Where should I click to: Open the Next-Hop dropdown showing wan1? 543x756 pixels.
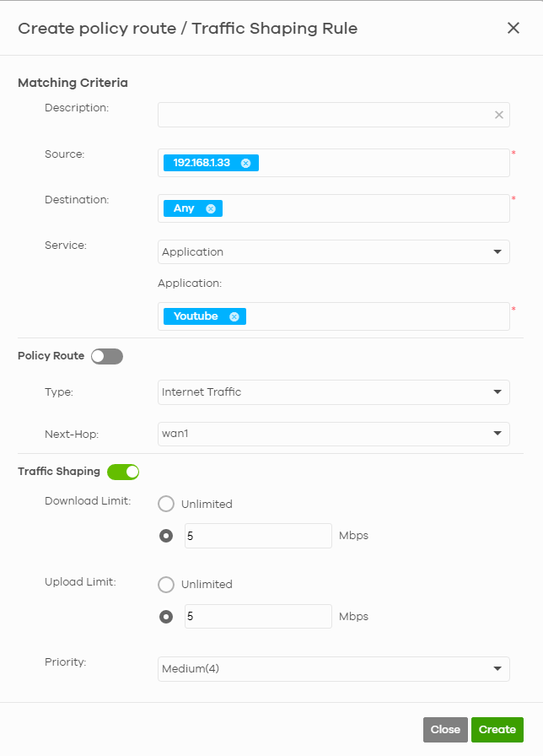333,434
